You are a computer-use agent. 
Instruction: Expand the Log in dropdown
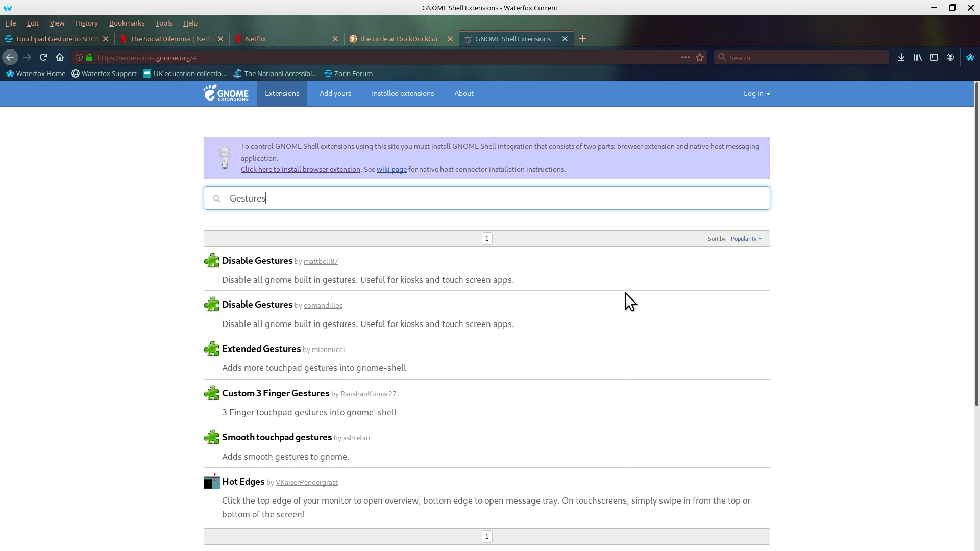[x=757, y=93]
